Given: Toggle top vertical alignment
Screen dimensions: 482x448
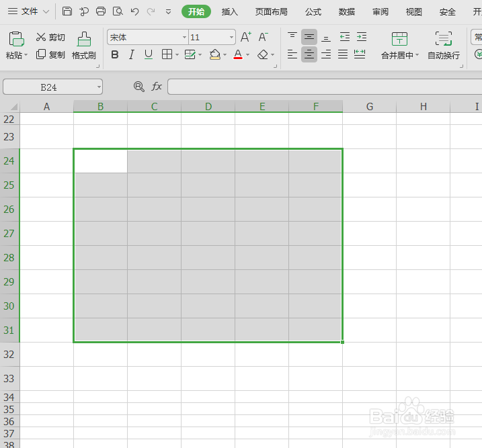Looking at the screenshot, I should pos(292,37).
